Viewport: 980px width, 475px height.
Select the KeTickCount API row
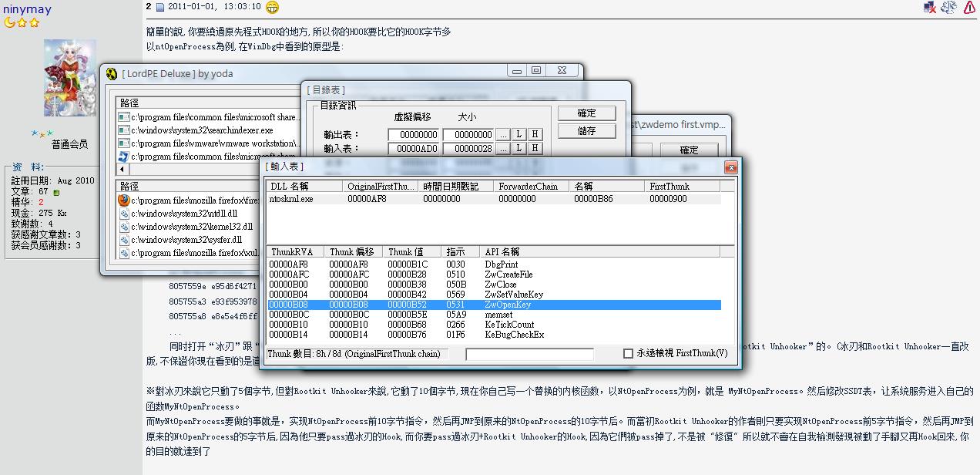click(494, 325)
